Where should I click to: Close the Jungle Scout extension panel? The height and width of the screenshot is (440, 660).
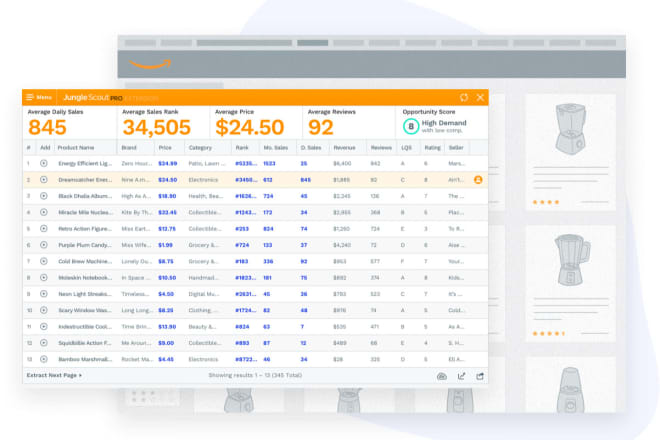(x=480, y=98)
